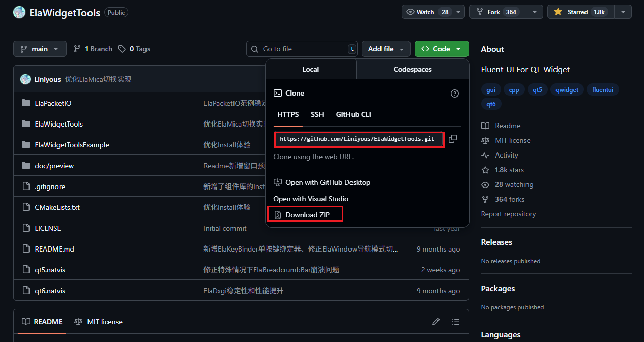The width and height of the screenshot is (644, 342).
Task: Open the qt6.natvis file
Action: point(50,291)
